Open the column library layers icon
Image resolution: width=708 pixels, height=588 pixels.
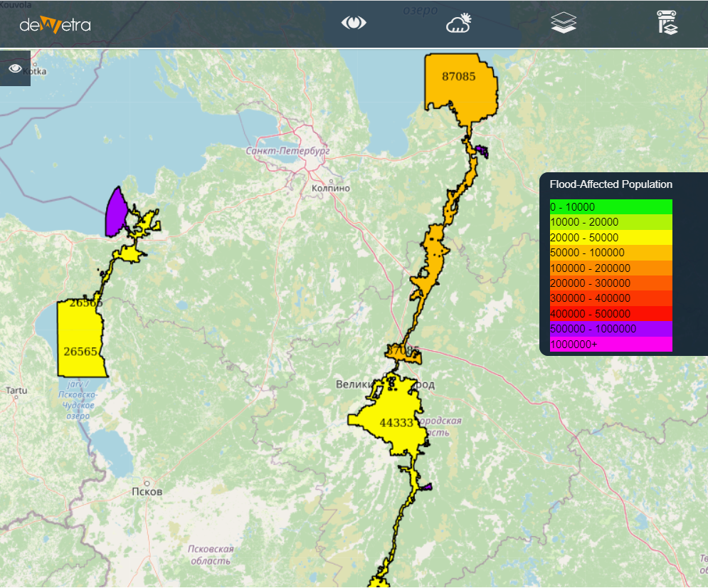667,23
